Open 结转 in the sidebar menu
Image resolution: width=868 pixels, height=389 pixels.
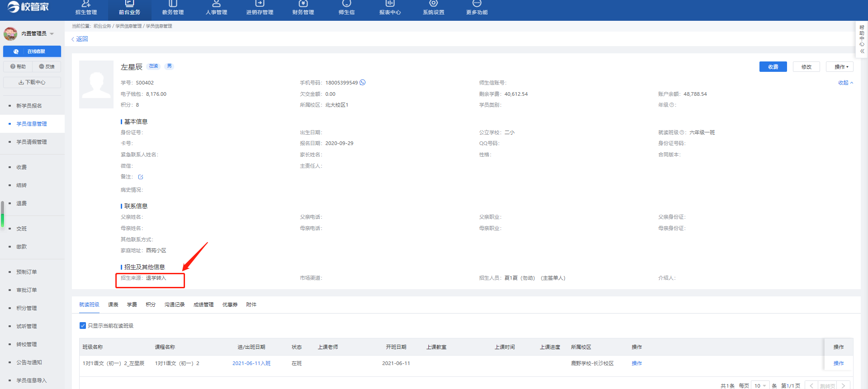[x=22, y=185]
